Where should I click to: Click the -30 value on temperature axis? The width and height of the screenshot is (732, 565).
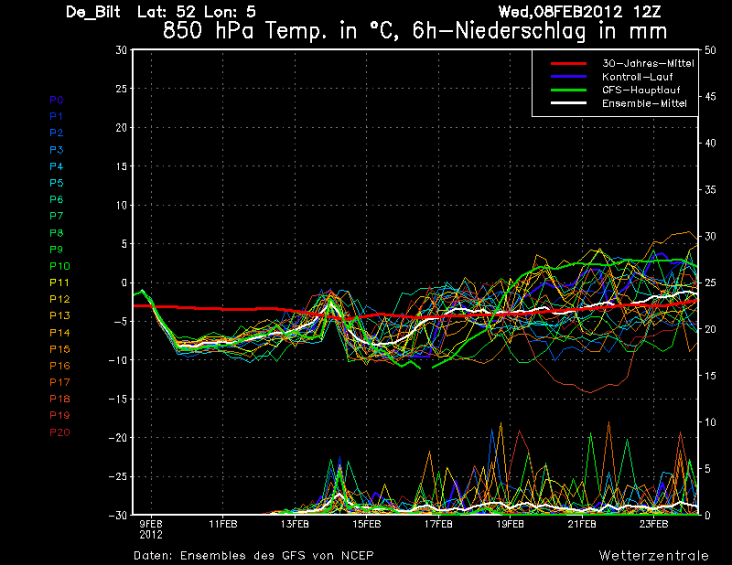point(118,515)
